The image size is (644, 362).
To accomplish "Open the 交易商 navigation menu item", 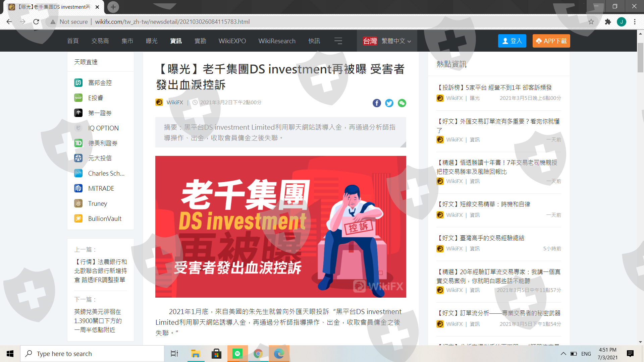I will tap(100, 41).
